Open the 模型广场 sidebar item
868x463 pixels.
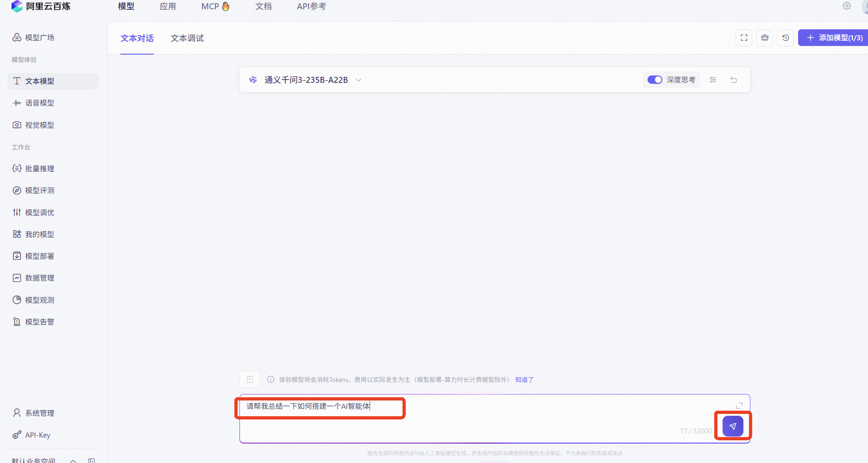coord(33,38)
